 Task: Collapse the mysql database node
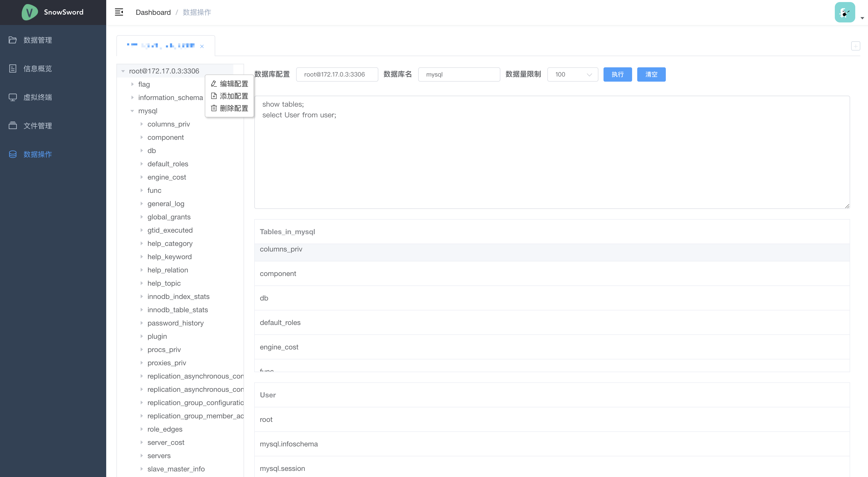pos(132,111)
